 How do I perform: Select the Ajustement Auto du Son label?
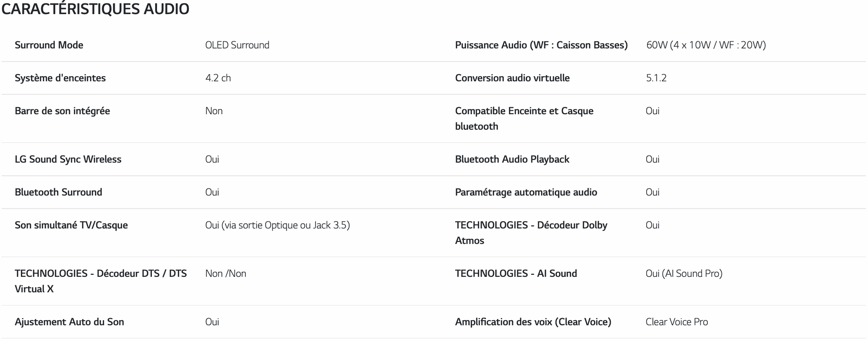coord(69,322)
